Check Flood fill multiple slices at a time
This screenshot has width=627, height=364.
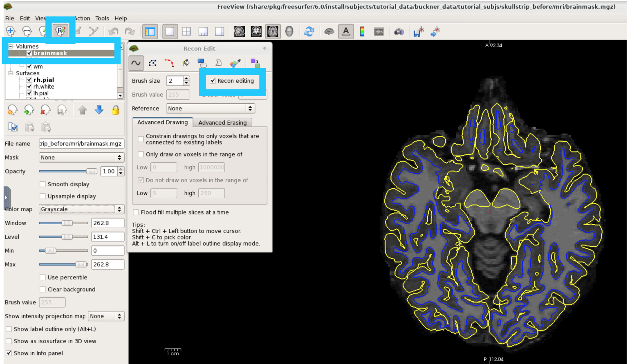click(136, 212)
